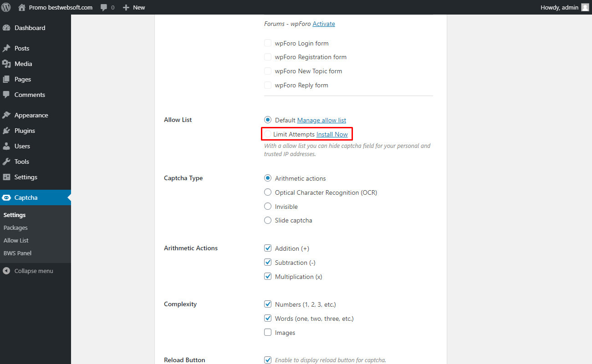
Task: Click the Arithmetic Actions label
Action: [191, 248]
